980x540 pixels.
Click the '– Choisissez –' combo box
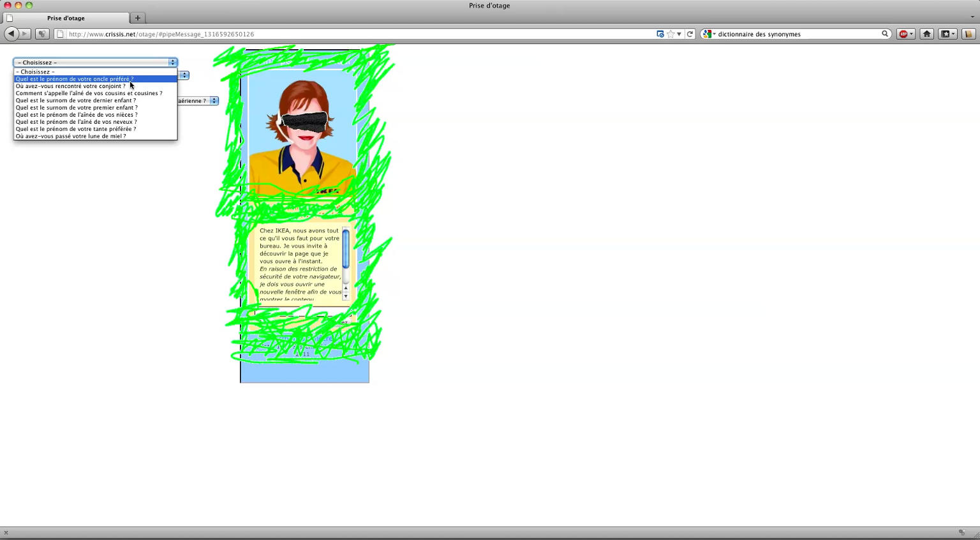[95, 63]
